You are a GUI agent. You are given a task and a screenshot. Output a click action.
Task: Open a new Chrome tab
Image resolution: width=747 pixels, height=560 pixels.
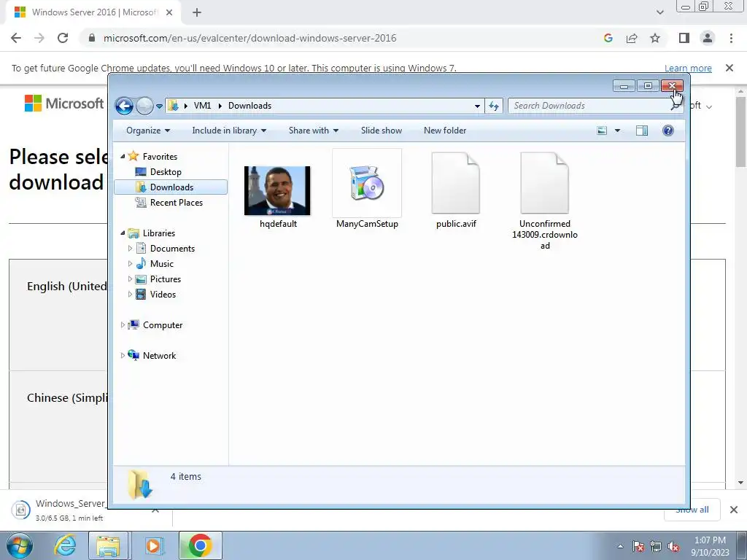[x=197, y=12]
